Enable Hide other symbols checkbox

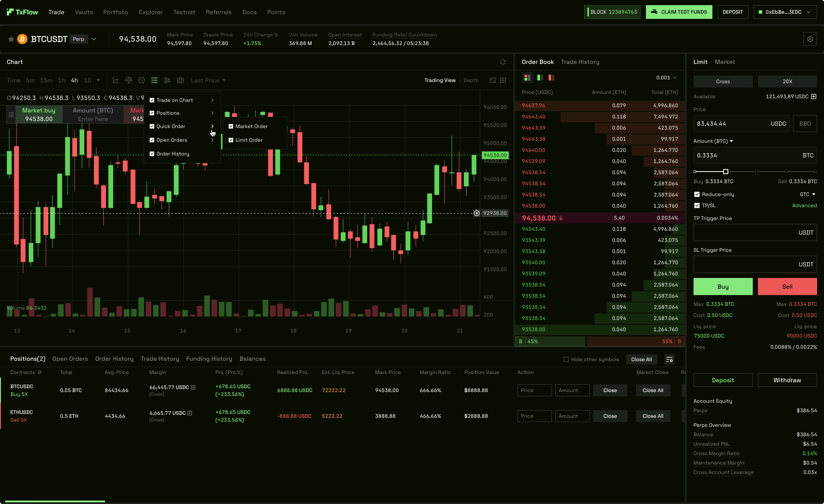click(x=566, y=359)
